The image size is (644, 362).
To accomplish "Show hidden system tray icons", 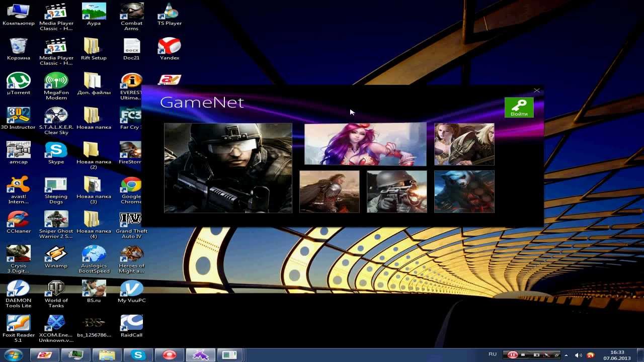I will [567, 355].
